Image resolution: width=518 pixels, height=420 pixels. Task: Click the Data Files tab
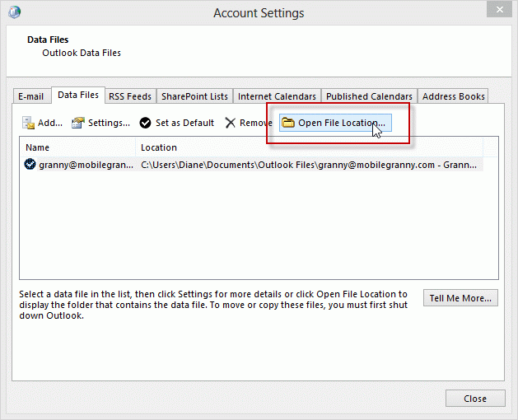point(78,96)
